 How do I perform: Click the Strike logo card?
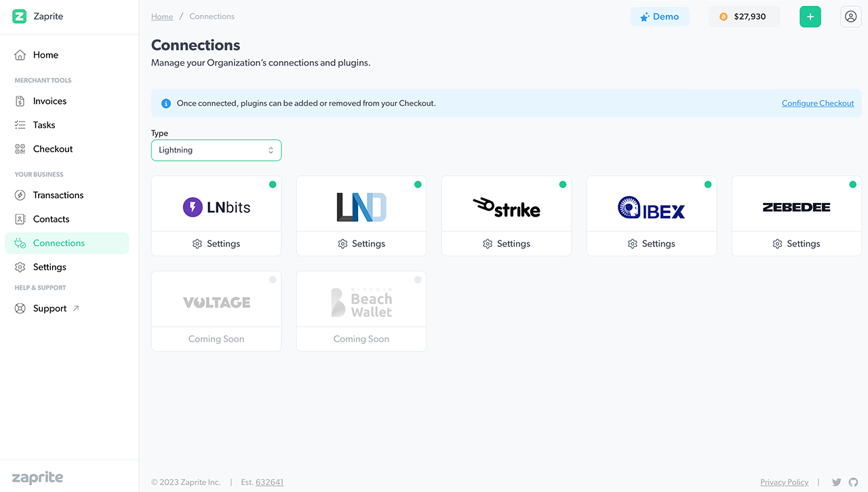(507, 207)
